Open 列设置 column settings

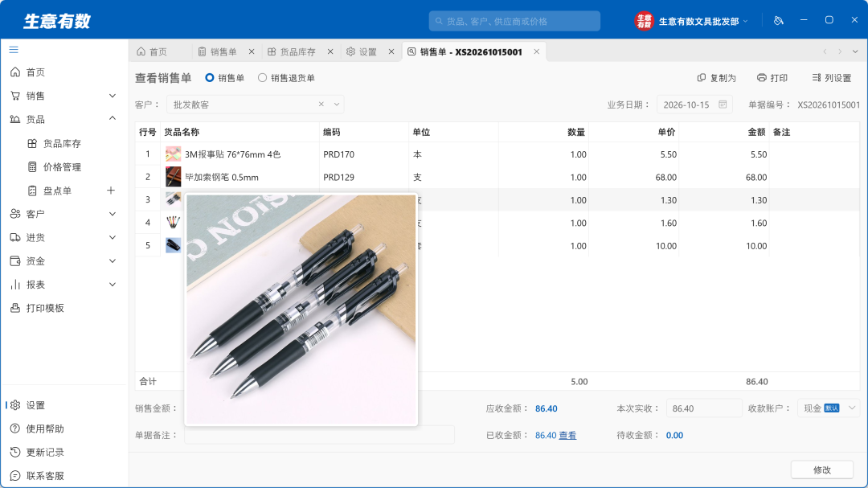pyautogui.click(x=832, y=77)
